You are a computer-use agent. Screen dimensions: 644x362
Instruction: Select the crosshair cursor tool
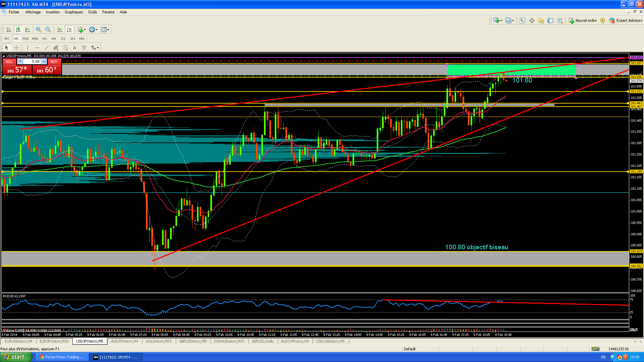[x=16, y=48]
